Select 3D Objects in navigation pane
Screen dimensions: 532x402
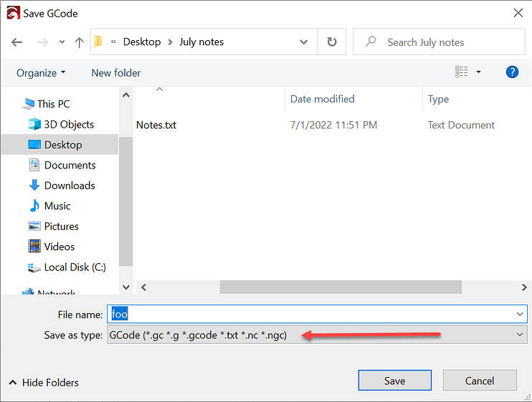(69, 124)
